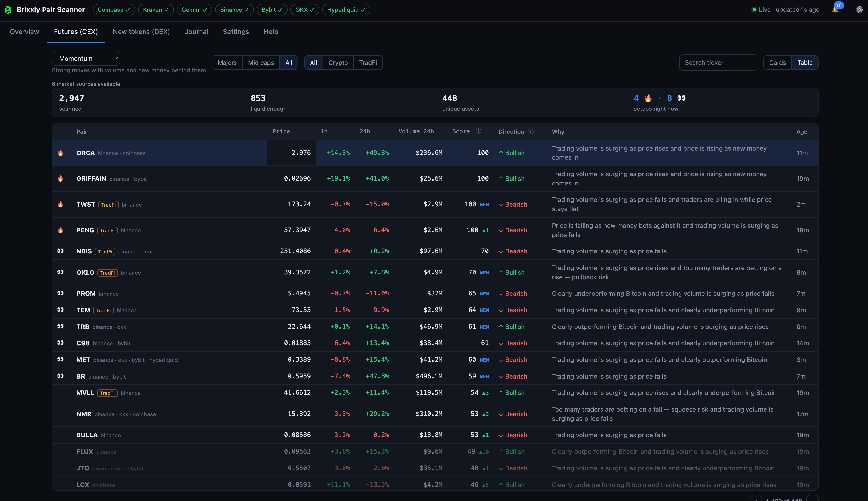Click the Brixxly logo icon

tap(8, 10)
